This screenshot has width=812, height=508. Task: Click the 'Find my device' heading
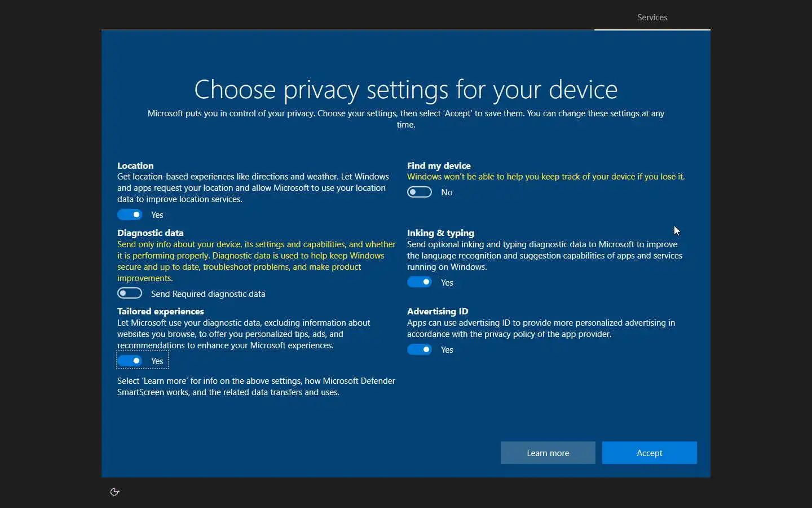(439, 165)
